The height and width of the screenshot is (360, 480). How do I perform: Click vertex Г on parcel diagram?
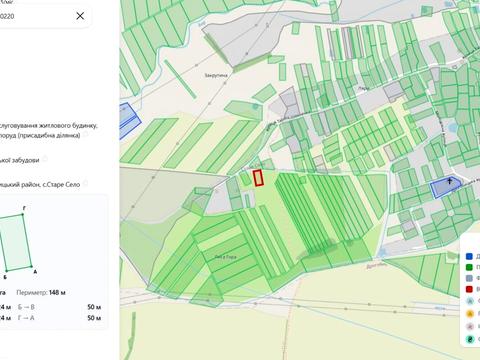click(x=23, y=214)
